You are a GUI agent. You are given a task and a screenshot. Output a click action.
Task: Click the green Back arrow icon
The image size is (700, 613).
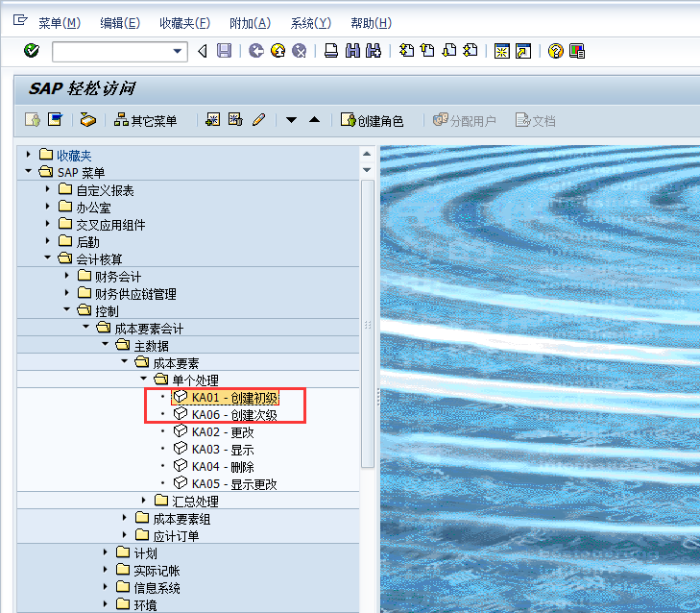[256, 51]
